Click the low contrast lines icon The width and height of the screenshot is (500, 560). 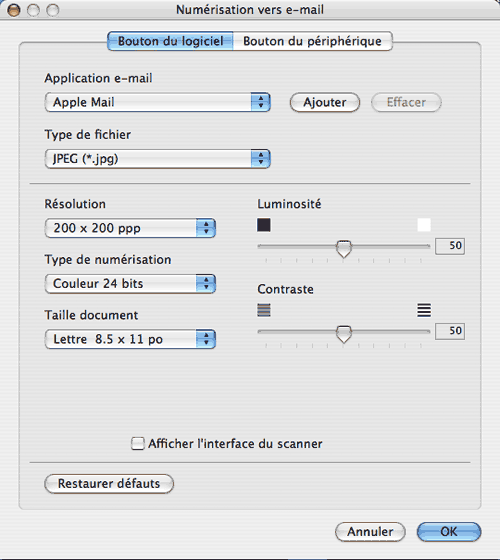(x=264, y=310)
